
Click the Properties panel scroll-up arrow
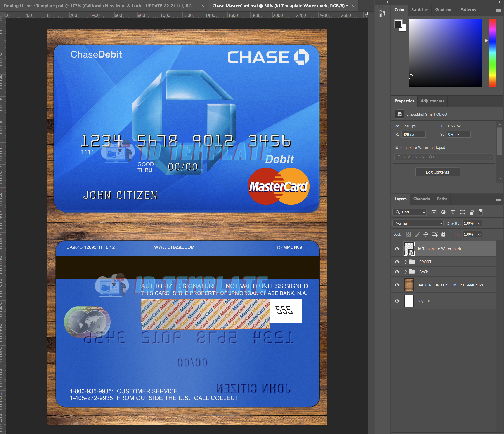coord(500,125)
